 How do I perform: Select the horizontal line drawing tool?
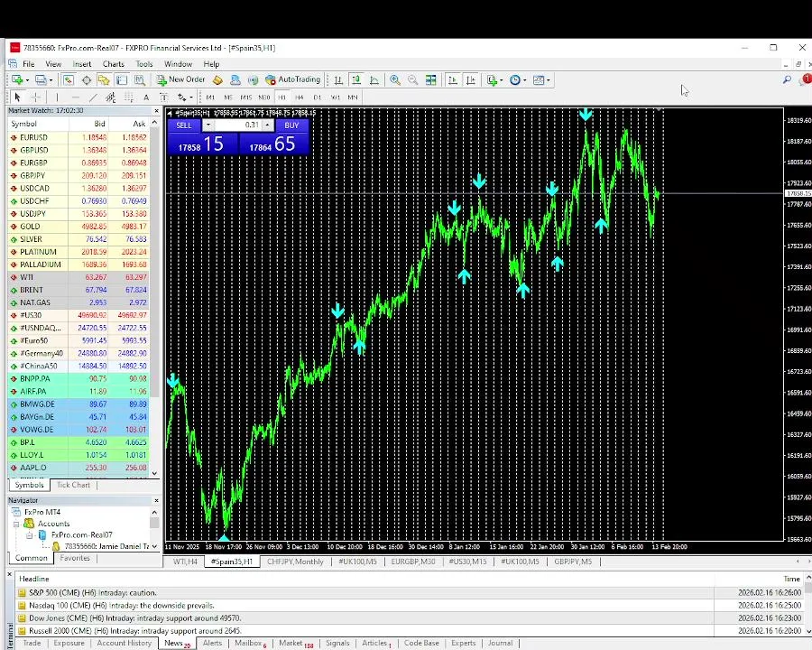(76, 97)
